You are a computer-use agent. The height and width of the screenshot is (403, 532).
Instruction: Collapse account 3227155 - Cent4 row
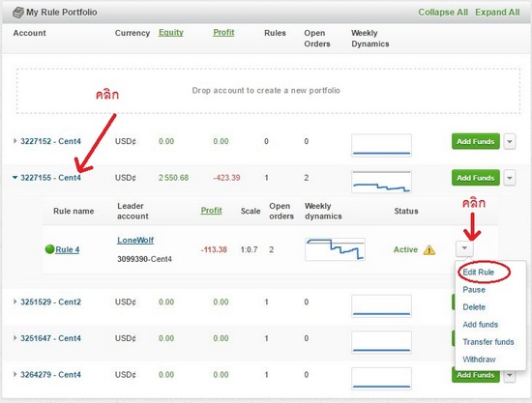tap(15, 177)
